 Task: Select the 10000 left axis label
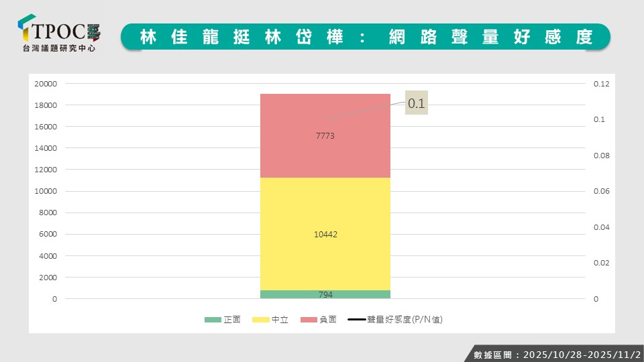(x=46, y=191)
